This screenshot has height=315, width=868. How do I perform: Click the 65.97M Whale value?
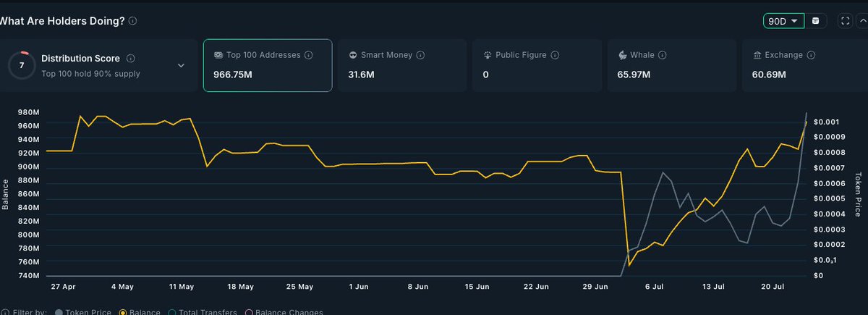pyautogui.click(x=634, y=75)
